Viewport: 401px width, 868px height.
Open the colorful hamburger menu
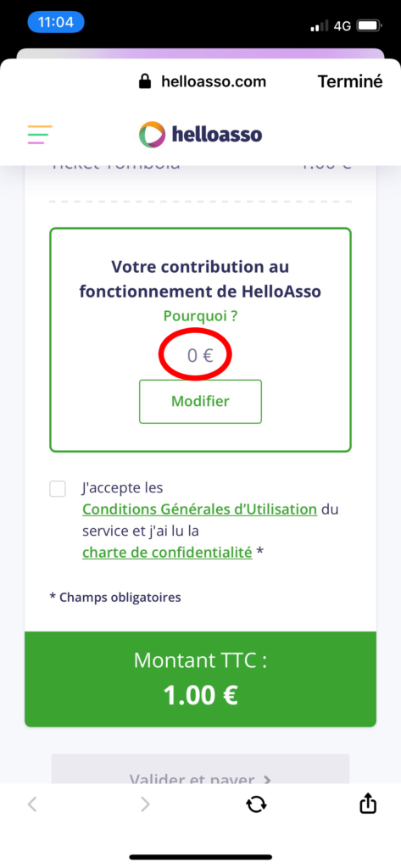(x=40, y=135)
